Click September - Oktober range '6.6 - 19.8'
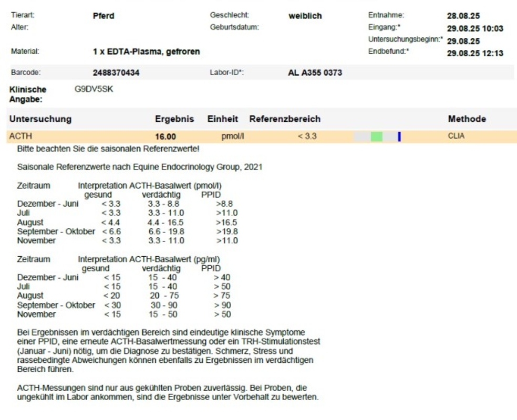Screen dimensions: 517x420 click(x=166, y=232)
